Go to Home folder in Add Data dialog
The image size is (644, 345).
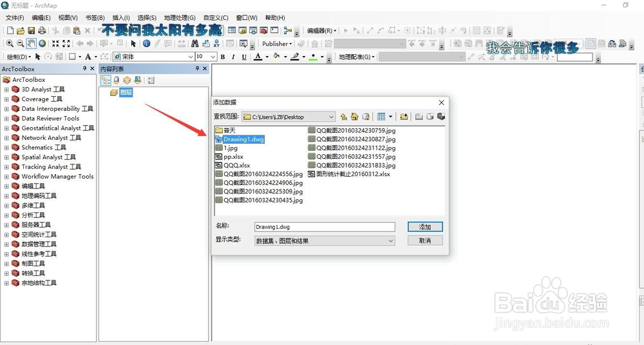[x=355, y=117]
